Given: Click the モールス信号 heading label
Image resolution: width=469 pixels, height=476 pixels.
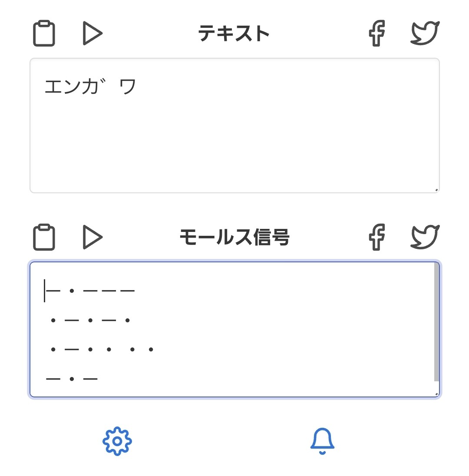Looking at the screenshot, I should (x=234, y=238).
